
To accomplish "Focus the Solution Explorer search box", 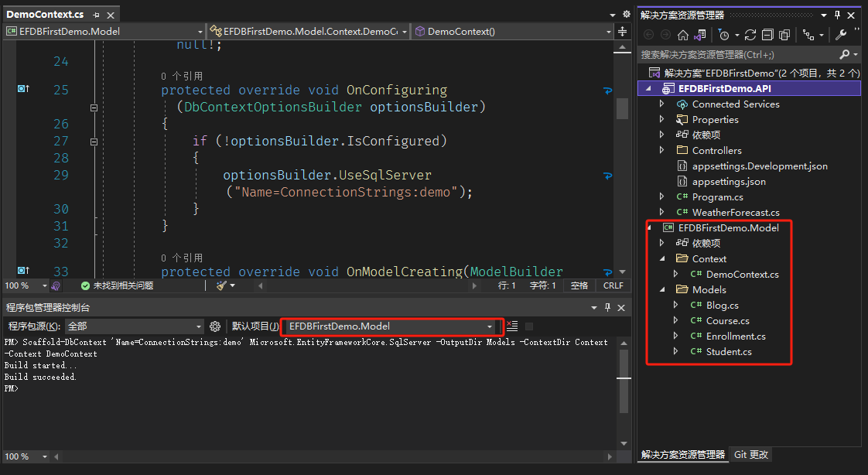I will pyautogui.click(x=739, y=54).
